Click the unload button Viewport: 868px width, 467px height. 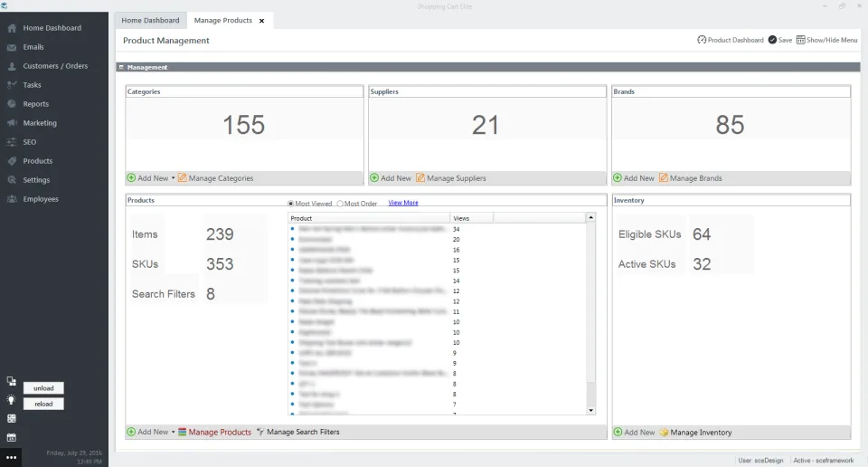[x=43, y=387]
